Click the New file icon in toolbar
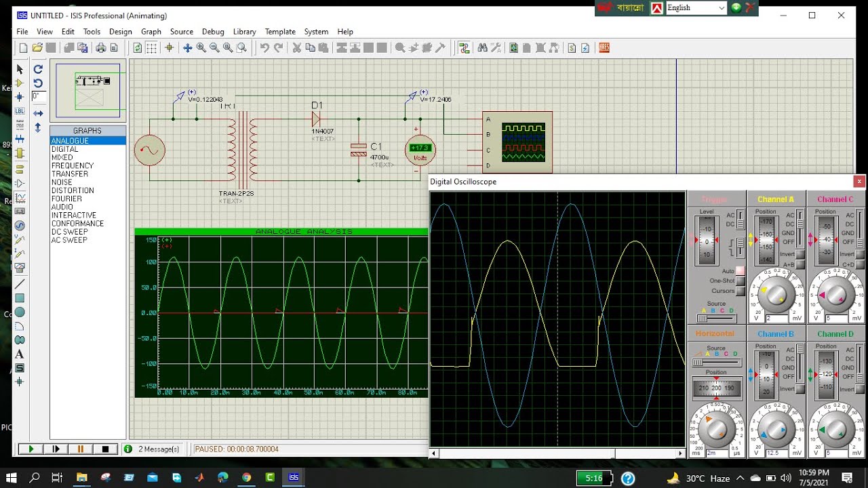868x488 pixels. [x=24, y=48]
